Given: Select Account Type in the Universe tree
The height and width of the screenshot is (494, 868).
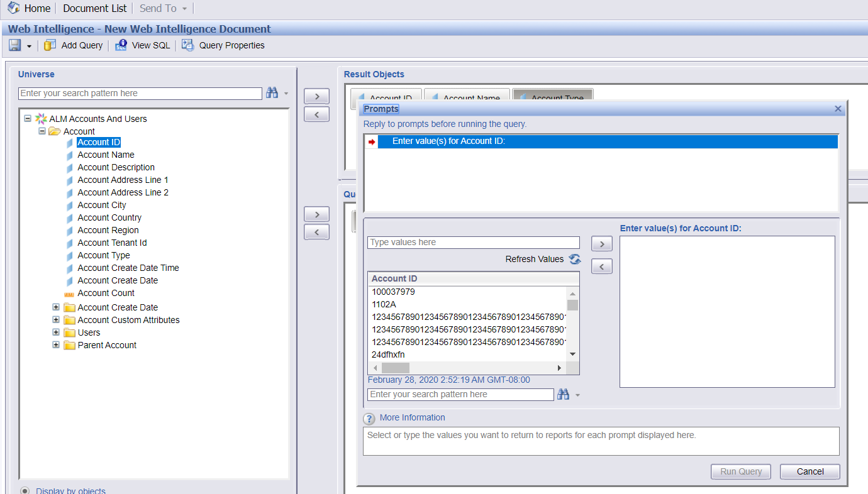Looking at the screenshot, I should point(104,255).
